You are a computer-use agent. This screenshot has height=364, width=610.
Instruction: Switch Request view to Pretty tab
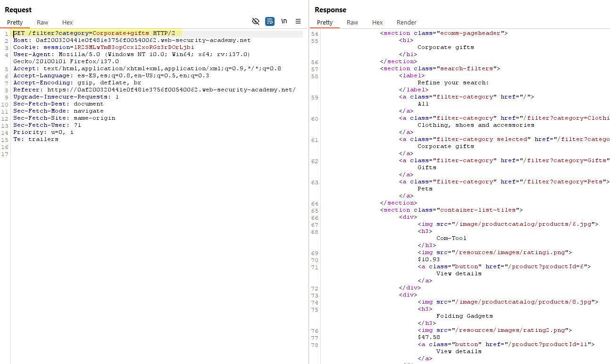pos(15,23)
